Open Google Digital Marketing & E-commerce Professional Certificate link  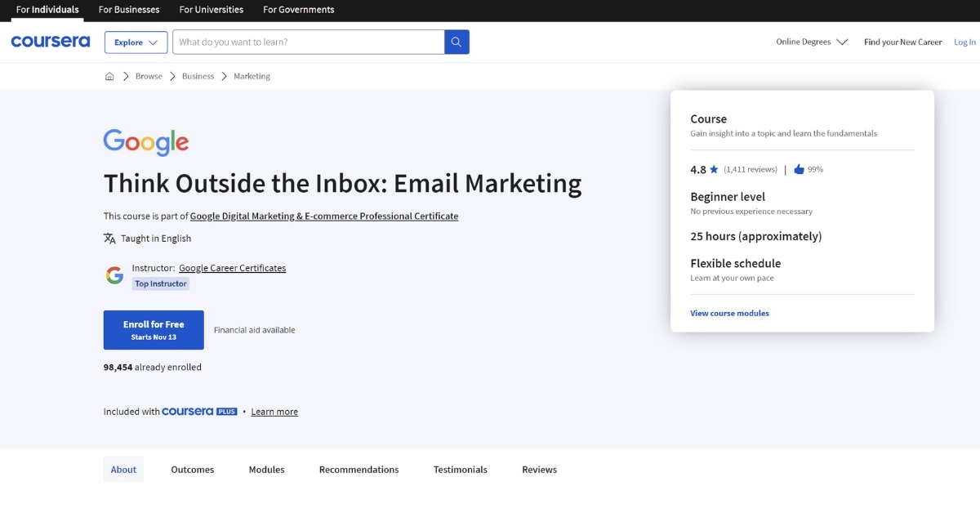(324, 216)
